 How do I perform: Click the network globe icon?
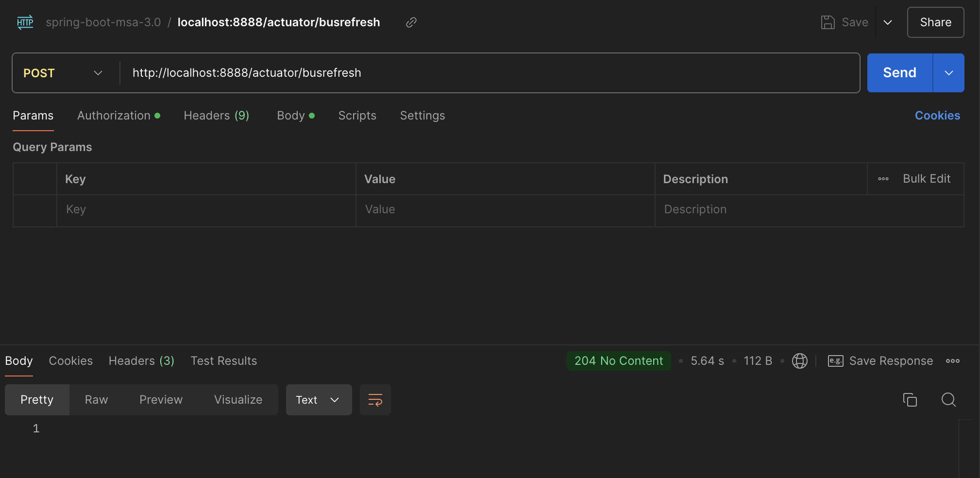[799, 361]
